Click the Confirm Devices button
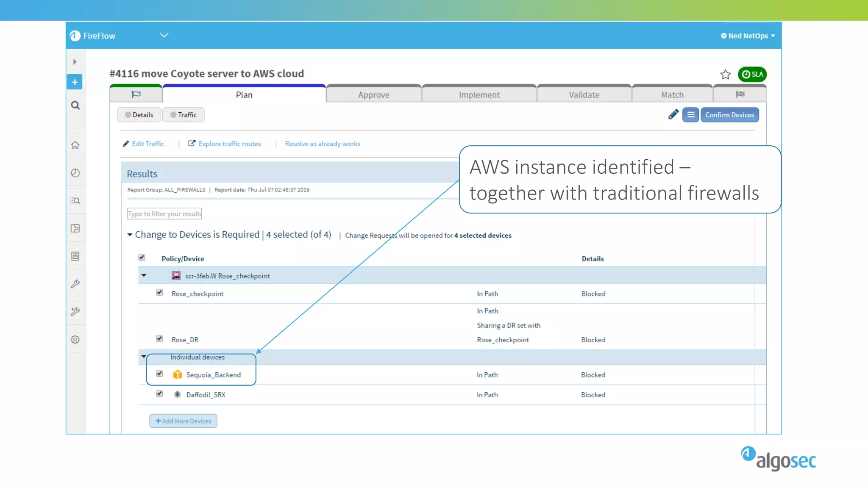 (730, 115)
